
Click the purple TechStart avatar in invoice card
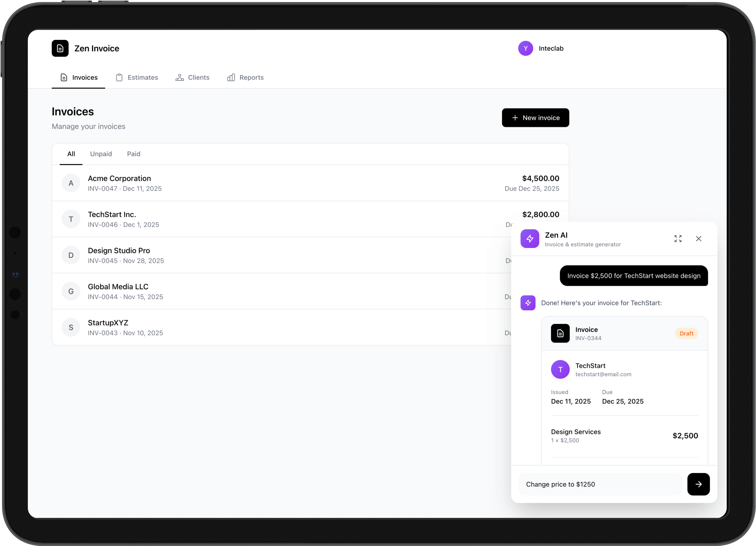tap(560, 369)
